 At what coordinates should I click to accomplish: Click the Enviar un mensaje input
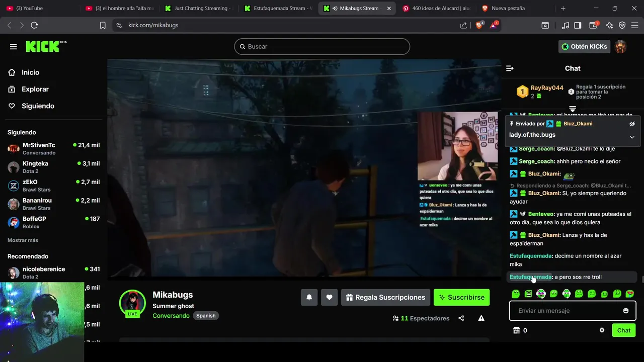[573, 311]
